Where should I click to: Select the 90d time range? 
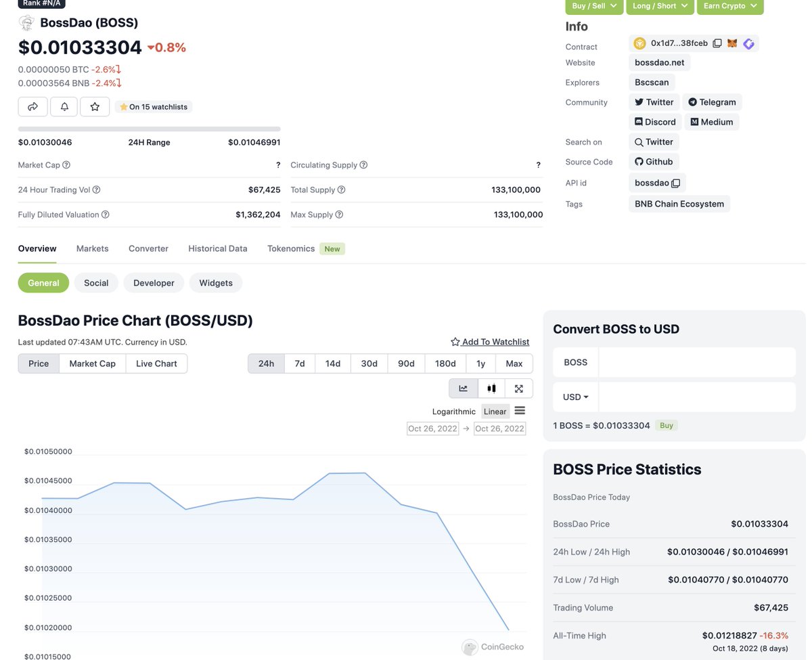(x=406, y=364)
